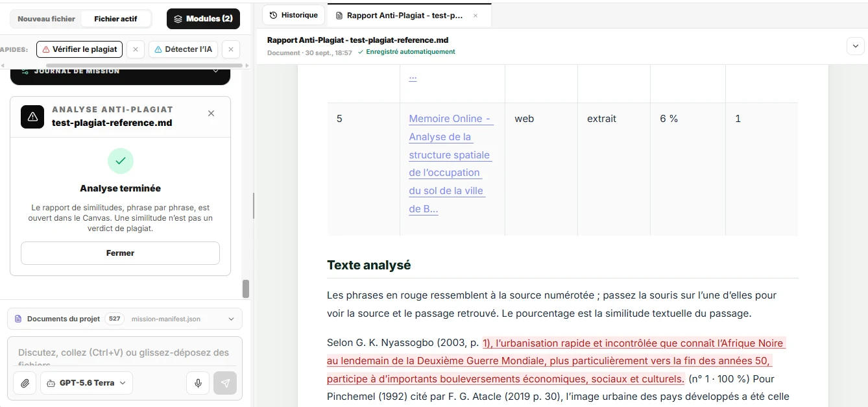Click the mission-manifest.json label
This screenshot has width=868, height=407.
tap(165, 319)
